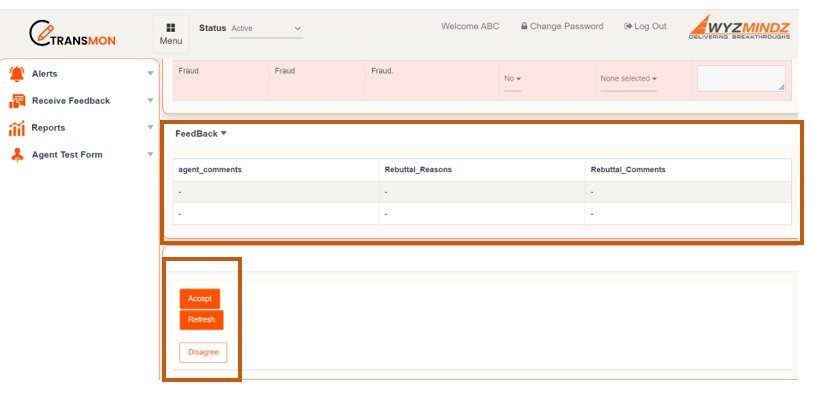Open the 'No' dropdown in Fraud row

click(512, 79)
